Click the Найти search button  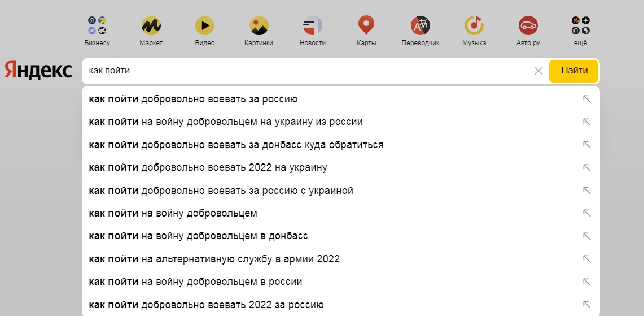574,71
